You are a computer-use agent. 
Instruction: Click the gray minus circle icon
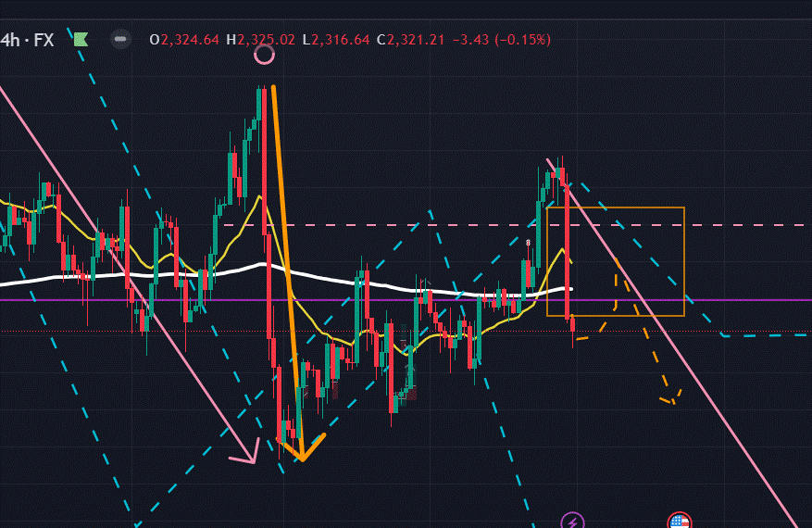(x=119, y=39)
